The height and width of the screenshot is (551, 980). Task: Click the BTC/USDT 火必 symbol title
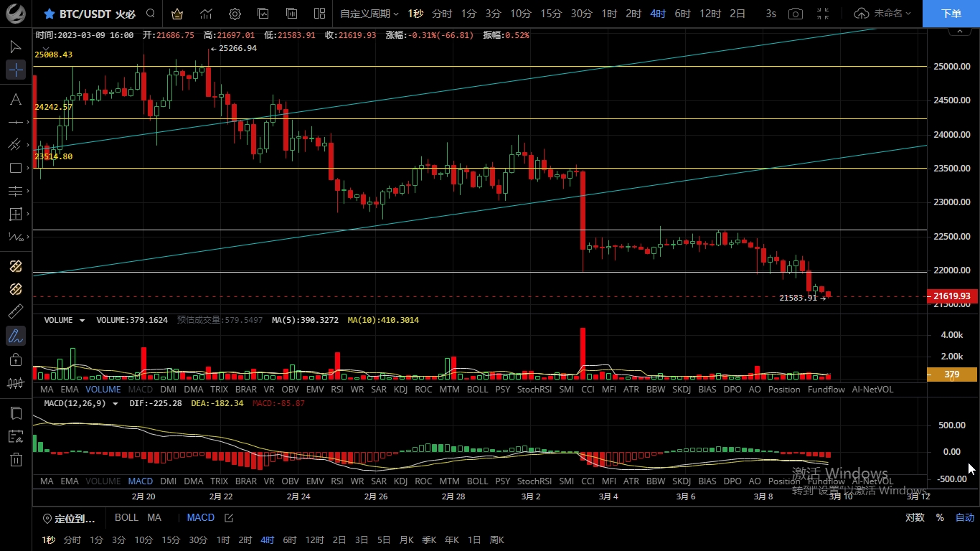coord(97,14)
